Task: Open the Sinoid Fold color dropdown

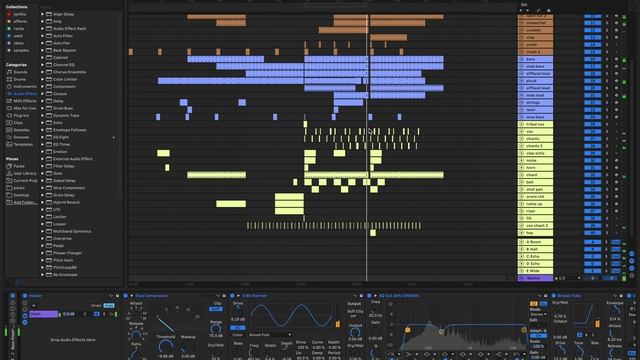Action: (270, 335)
